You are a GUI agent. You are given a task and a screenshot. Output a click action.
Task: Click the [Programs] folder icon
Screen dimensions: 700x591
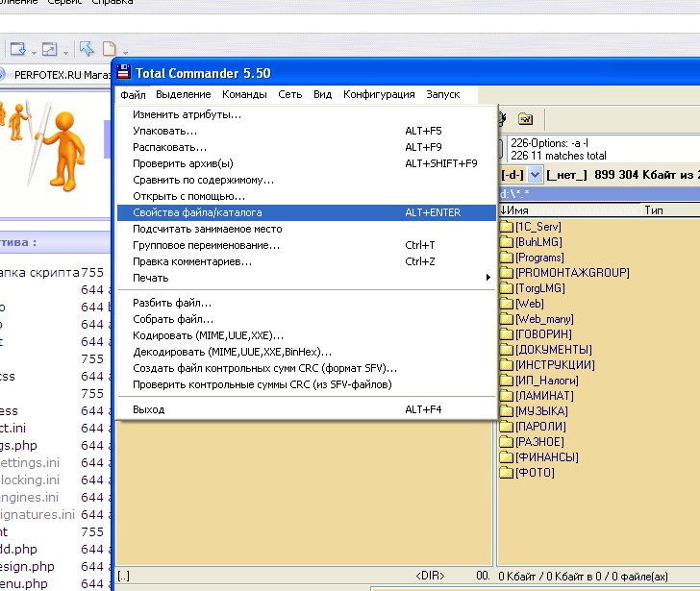pyautogui.click(x=506, y=258)
